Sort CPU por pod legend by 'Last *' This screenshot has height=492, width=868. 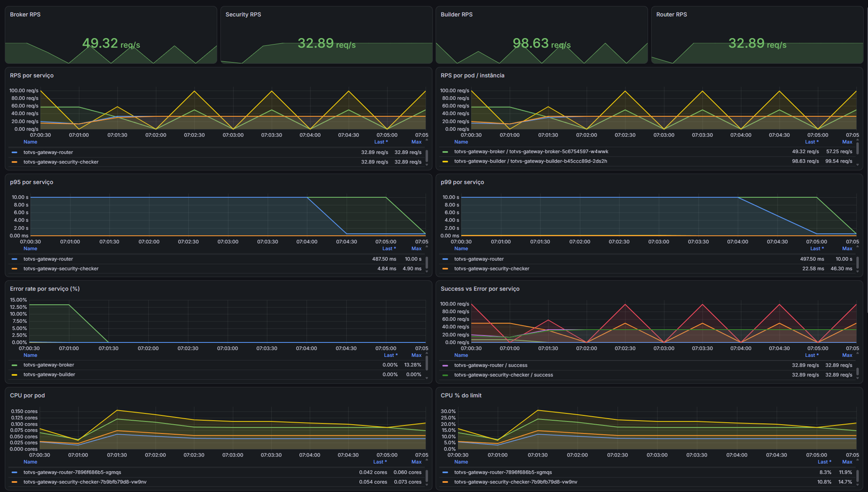(380, 462)
